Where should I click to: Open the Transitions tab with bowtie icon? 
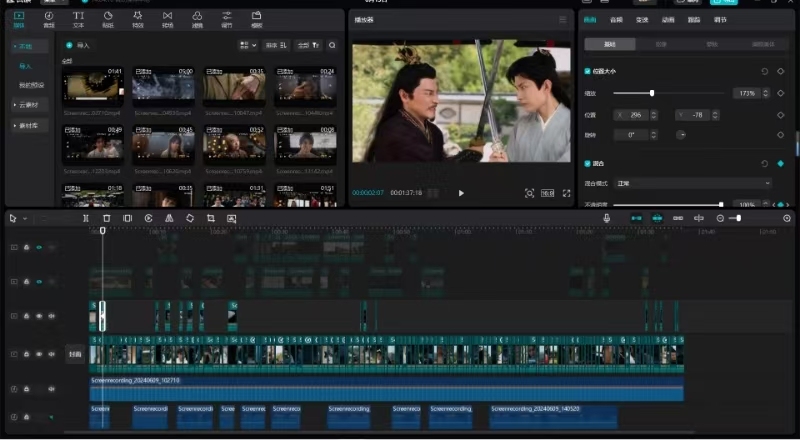point(167,19)
